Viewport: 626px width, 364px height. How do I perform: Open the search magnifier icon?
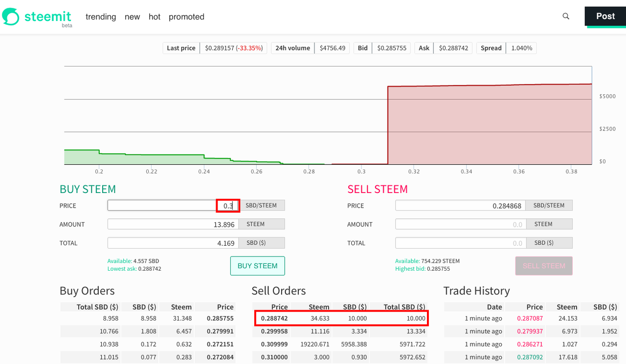coord(566,16)
